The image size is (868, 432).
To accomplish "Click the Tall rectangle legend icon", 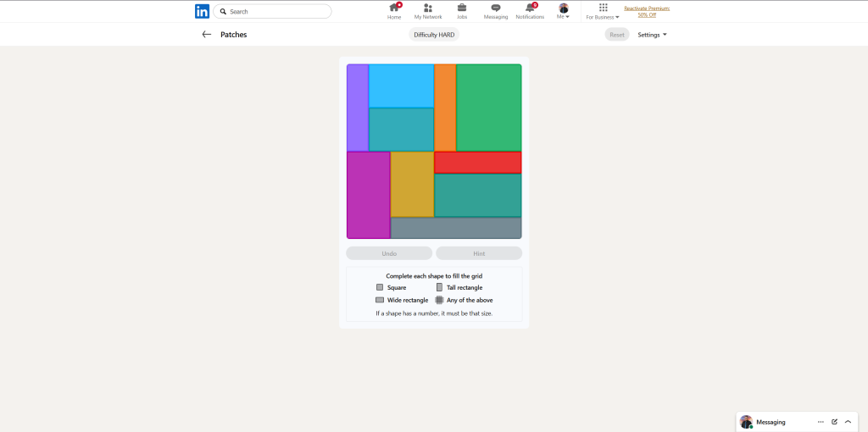I will pos(440,287).
